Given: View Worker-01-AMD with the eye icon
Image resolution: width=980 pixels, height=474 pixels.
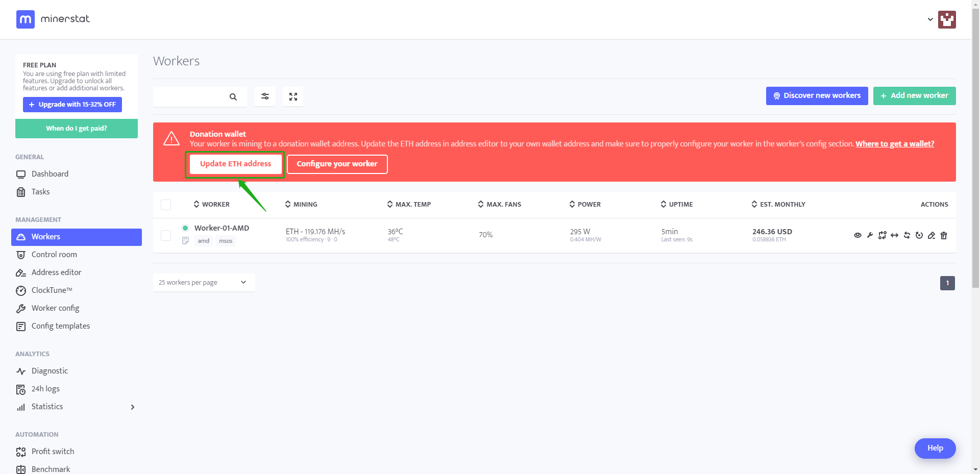Looking at the screenshot, I should (x=857, y=235).
